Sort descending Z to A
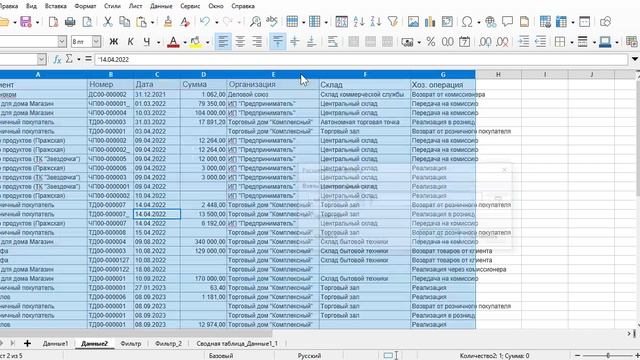 pyautogui.click(x=376, y=22)
